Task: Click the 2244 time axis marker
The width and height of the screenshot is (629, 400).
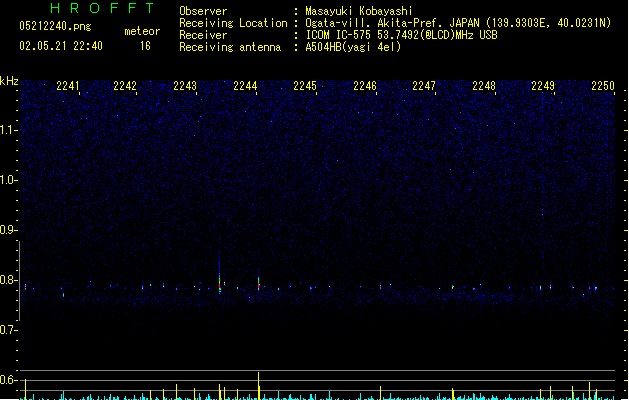Action: tap(245, 86)
